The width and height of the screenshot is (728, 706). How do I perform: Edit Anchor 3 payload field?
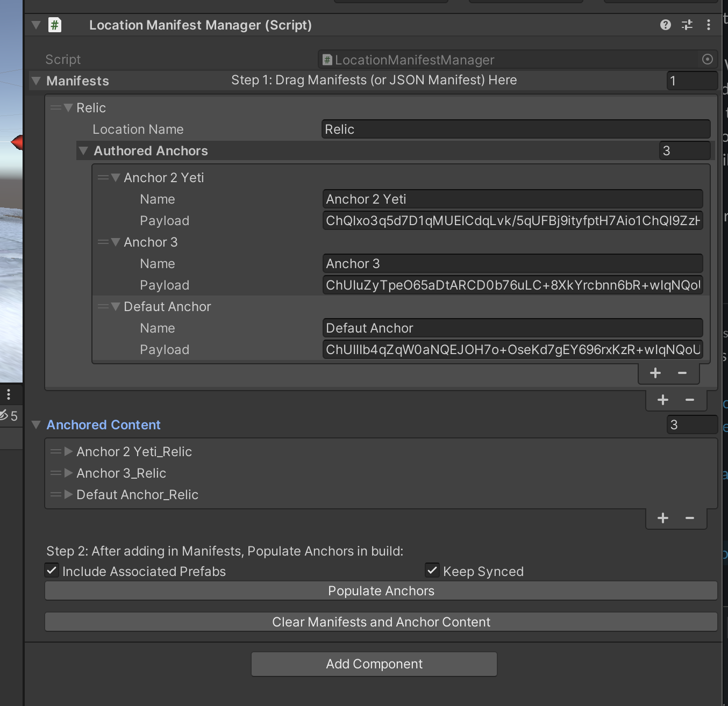click(513, 285)
